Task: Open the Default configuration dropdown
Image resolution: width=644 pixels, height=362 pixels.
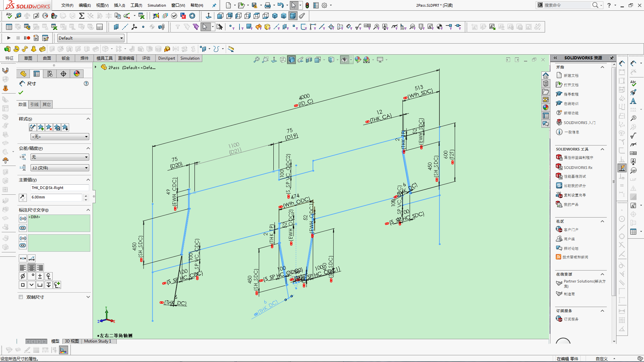Action: coord(91,38)
